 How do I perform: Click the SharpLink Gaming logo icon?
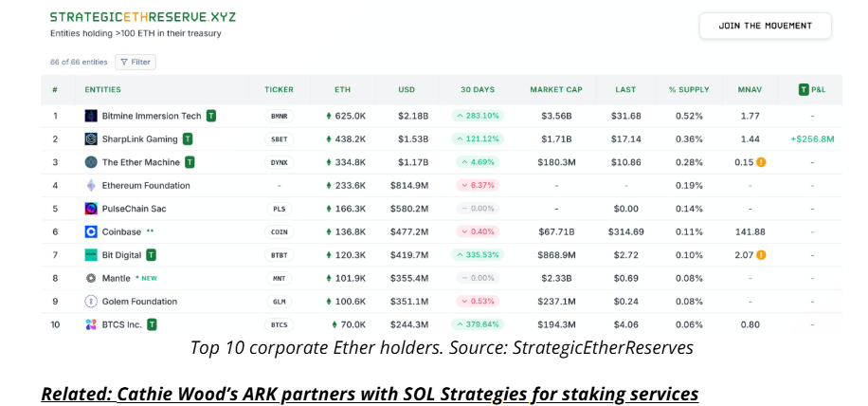pos(91,138)
